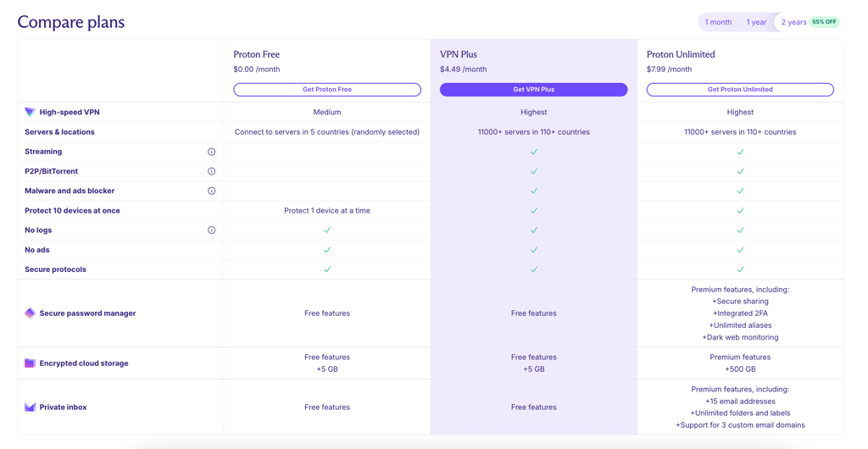Click the Get VPN Plus button
868x449 pixels.
534,90
